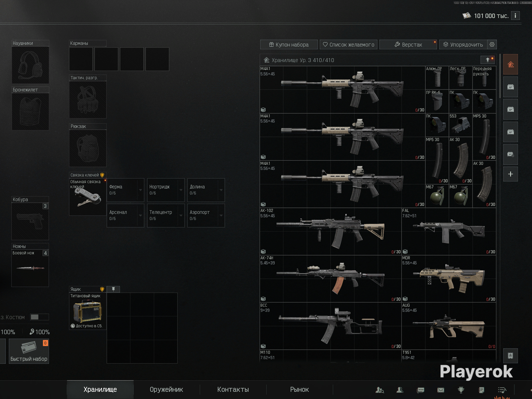This screenshot has width=532, height=399.
Task: Click the Хранилище Ур. 3 410/410 header text
Action: (303, 60)
